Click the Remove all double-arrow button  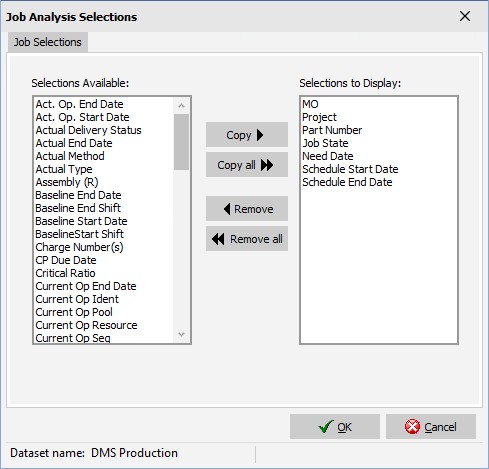coord(247,239)
